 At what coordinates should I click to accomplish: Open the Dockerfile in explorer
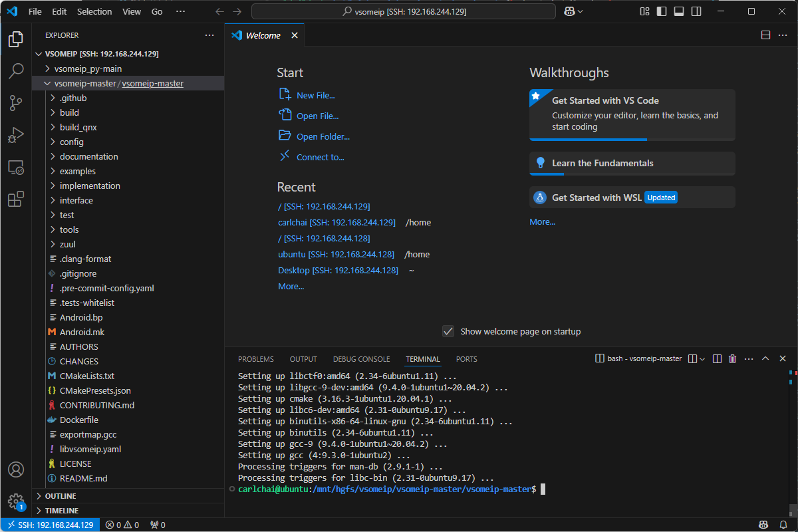pos(79,420)
